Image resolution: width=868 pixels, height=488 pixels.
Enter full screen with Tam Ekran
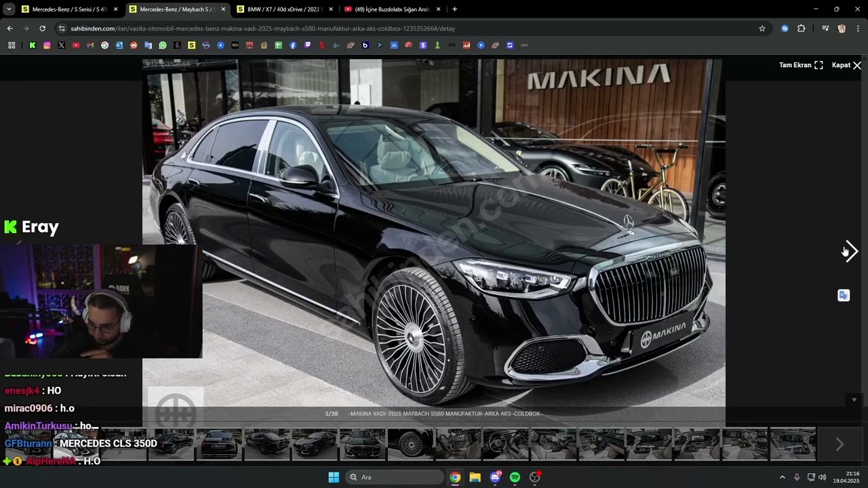tap(800, 65)
